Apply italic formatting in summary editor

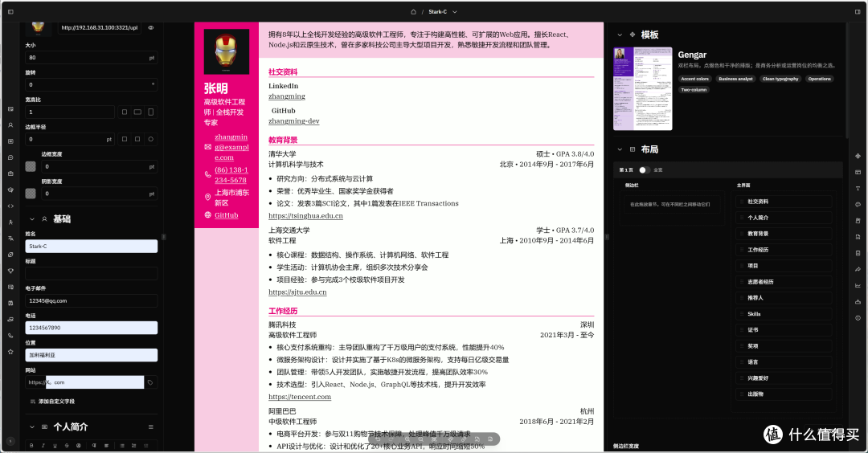[43, 445]
